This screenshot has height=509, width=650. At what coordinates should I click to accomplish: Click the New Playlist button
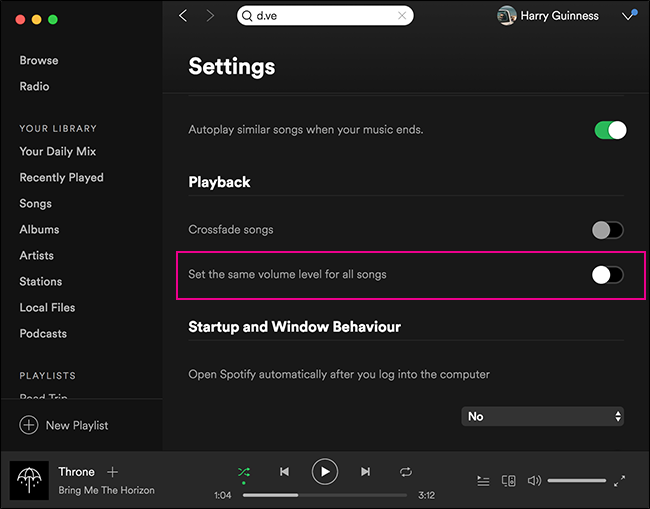(64, 425)
